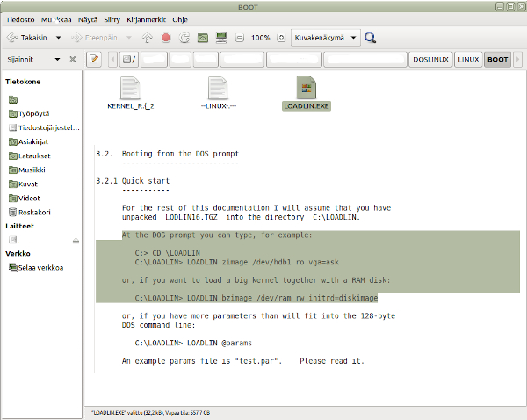Open the Kirjanmerkit menu
Image resolution: width=527 pixels, height=420 pixels.
[146, 20]
